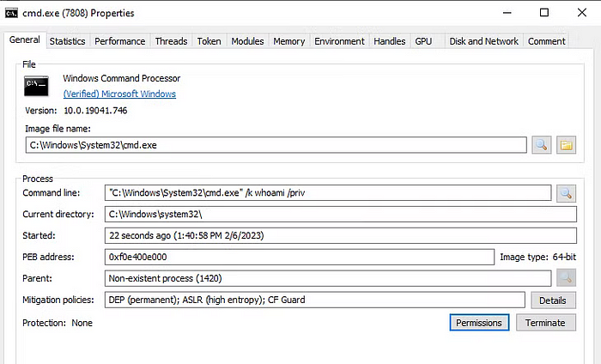Click the inspect icon beside Image file name
The height and width of the screenshot is (364, 601).
(541, 145)
